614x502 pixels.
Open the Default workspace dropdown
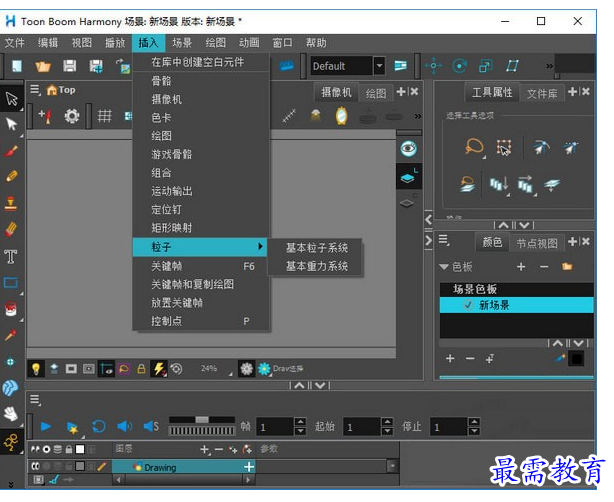point(379,65)
